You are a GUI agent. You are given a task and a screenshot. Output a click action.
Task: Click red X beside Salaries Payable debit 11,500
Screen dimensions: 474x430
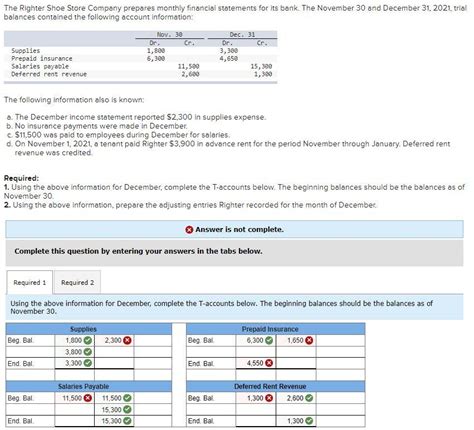[88, 398]
